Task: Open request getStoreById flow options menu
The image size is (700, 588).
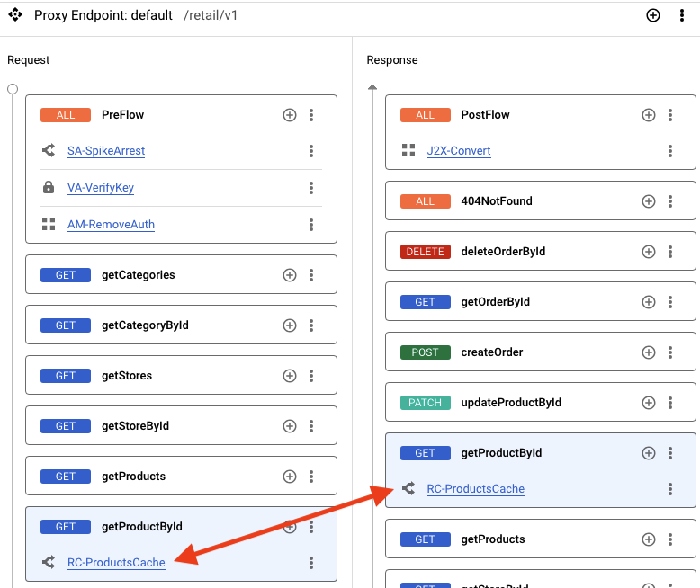Action: 311,426
